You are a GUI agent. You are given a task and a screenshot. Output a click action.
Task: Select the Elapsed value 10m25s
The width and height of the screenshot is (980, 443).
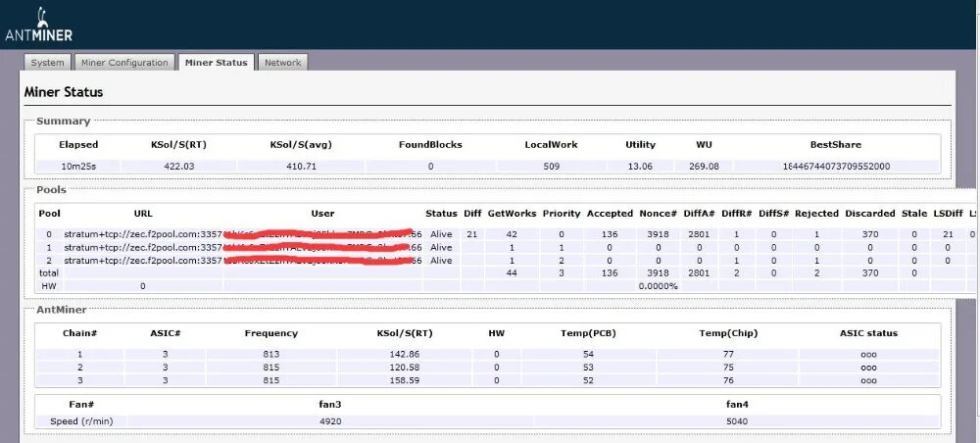click(x=78, y=167)
